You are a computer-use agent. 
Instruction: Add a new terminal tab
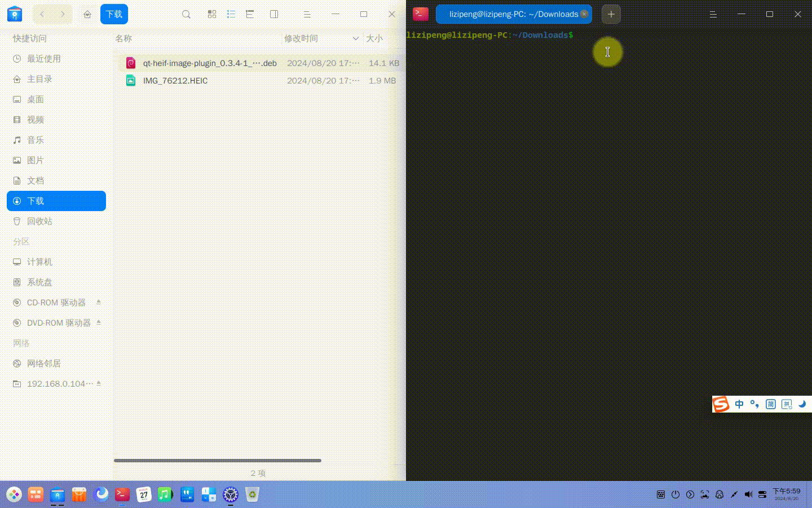[611, 14]
